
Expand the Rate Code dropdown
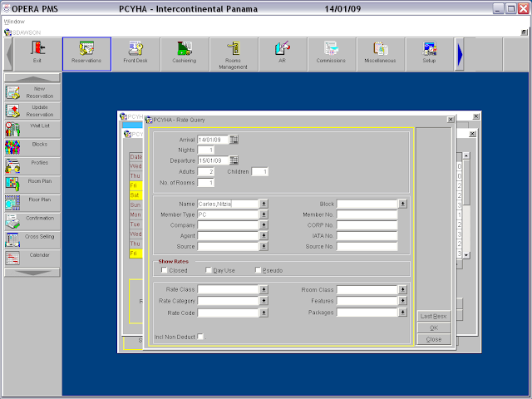tap(264, 313)
